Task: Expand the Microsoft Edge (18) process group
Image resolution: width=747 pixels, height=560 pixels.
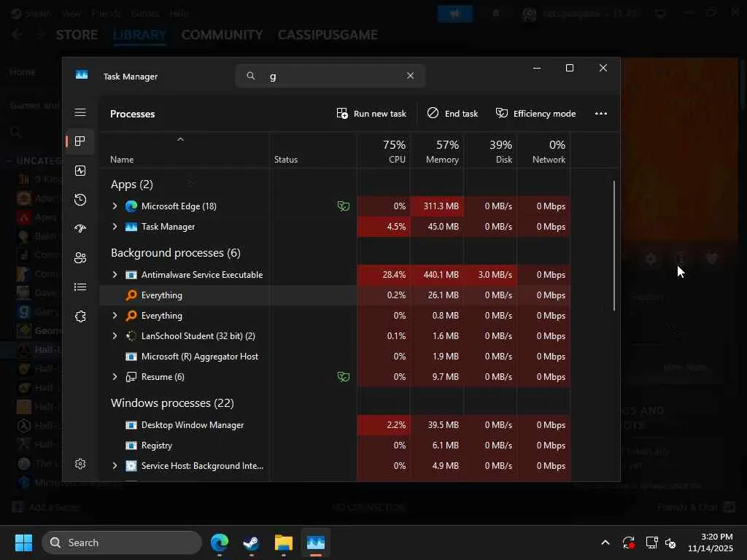Action: [115, 206]
